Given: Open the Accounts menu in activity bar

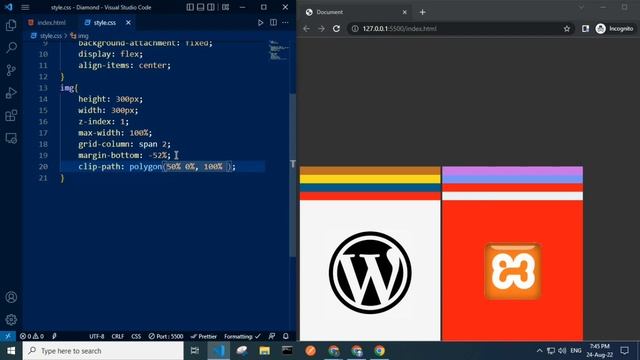Looking at the screenshot, I should (11, 297).
